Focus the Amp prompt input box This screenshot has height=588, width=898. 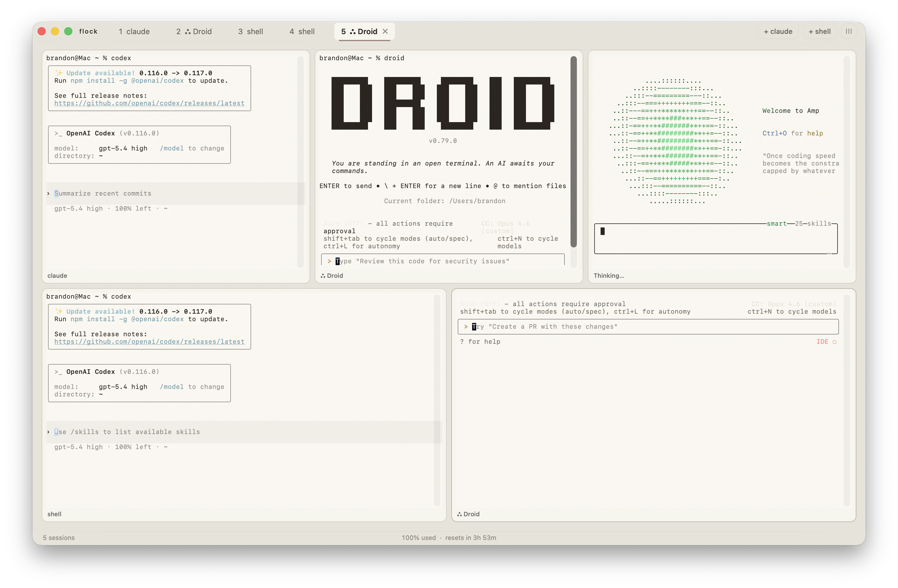(715, 238)
